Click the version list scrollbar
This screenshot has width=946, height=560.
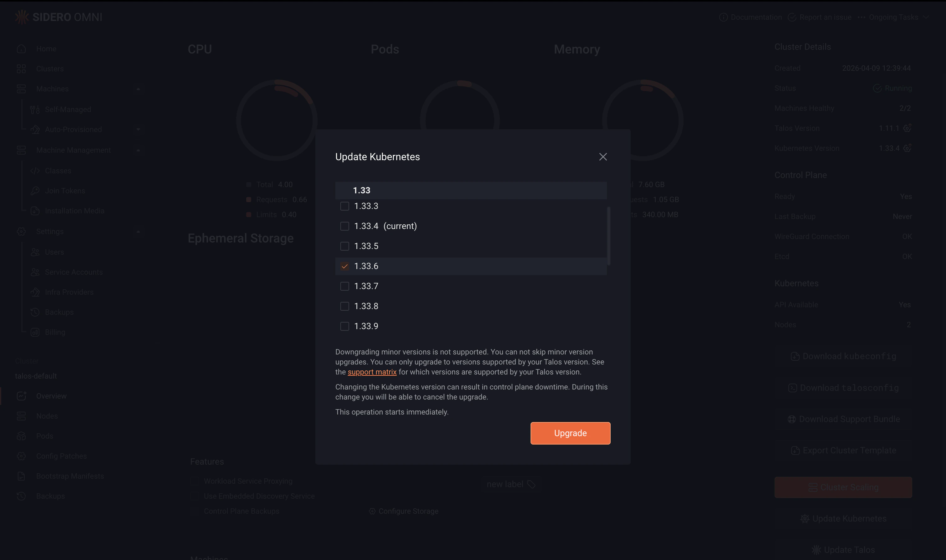(x=608, y=236)
